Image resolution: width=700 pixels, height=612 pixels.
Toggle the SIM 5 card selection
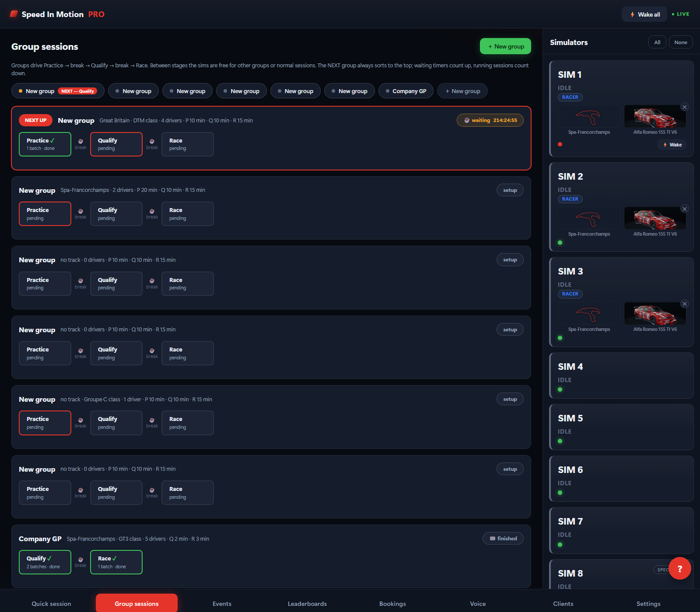point(621,427)
